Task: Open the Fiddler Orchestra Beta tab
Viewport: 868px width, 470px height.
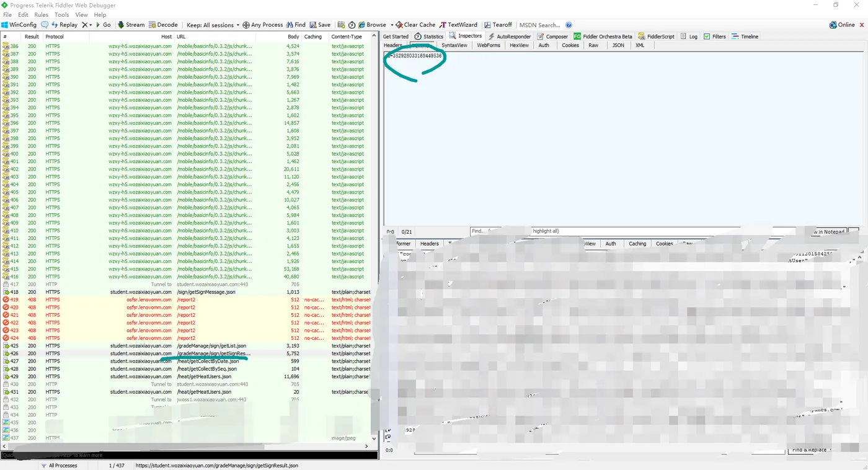Action: (603, 37)
